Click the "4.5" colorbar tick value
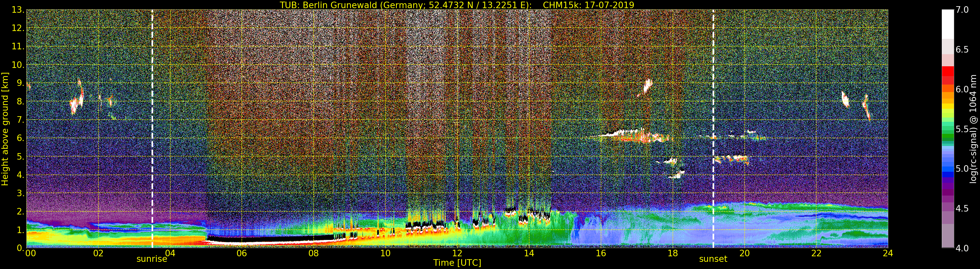The width and height of the screenshot is (980, 269). tap(962, 208)
